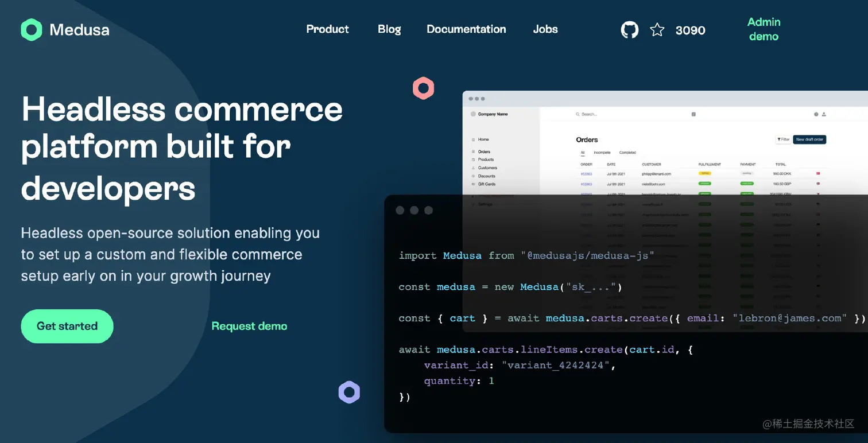Image resolution: width=868 pixels, height=443 pixels.
Task: Select Gift Cards in the admin sidebar
Action: (487, 184)
